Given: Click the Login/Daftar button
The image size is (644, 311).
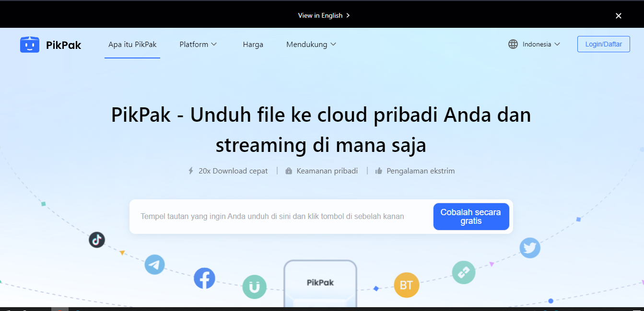Looking at the screenshot, I should pyautogui.click(x=604, y=44).
